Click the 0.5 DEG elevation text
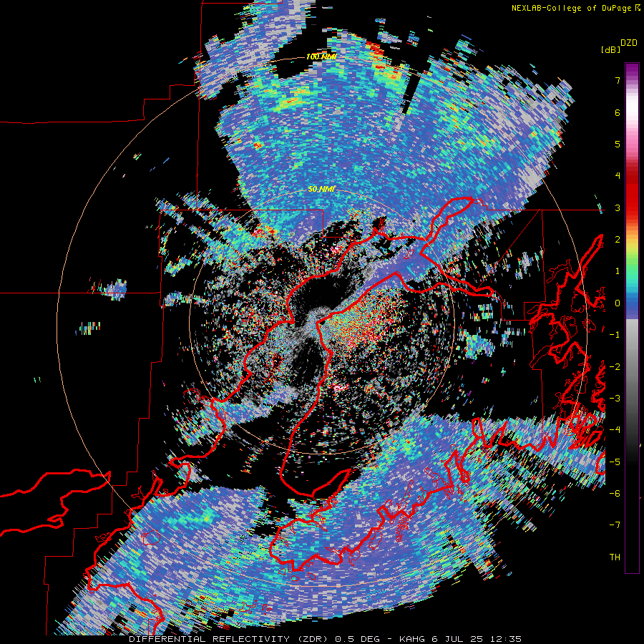Viewport: 644px width, 644px height. (x=357, y=639)
